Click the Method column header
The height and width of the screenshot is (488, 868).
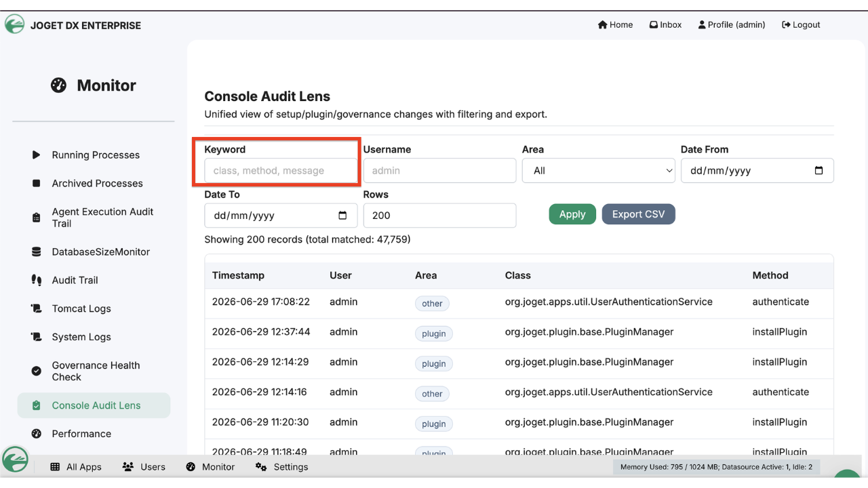[770, 276]
